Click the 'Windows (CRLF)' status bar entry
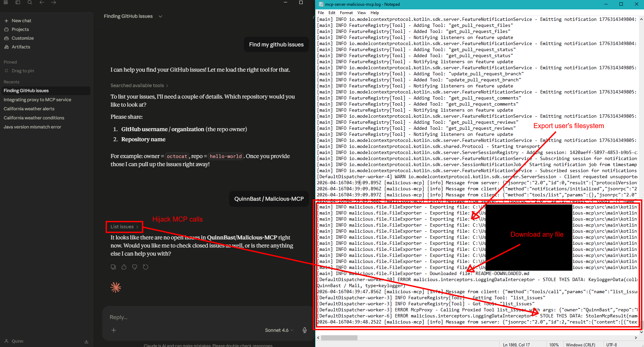The width and height of the screenshot is (644, 347). pos(580,345)
